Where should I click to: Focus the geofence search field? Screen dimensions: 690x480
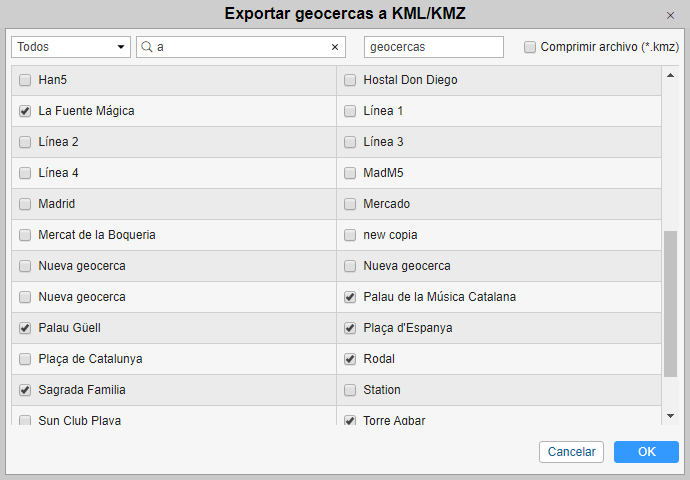tap(242, 47)
